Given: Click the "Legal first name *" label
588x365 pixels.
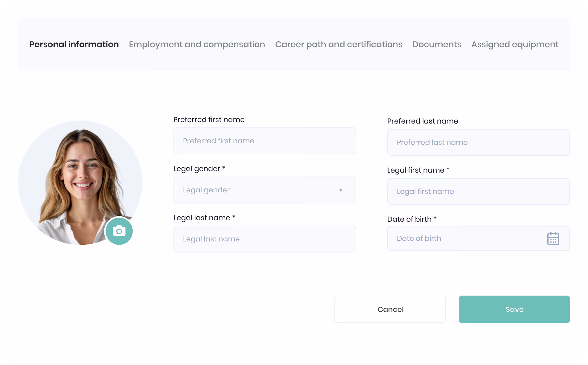Looking at the screenshot, I should 418,170.
